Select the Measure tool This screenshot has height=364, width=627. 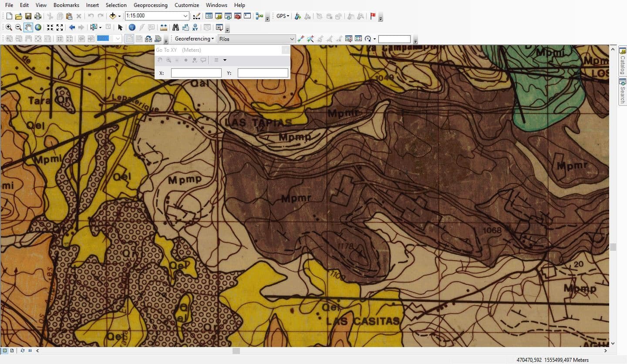[163, 27]
